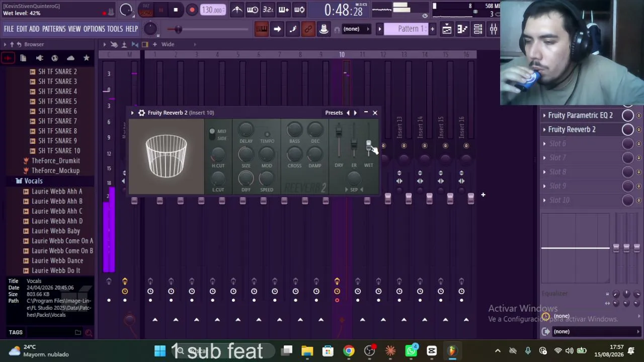
Task: Open the Channel rack window icon
Action: coord(478,29)
